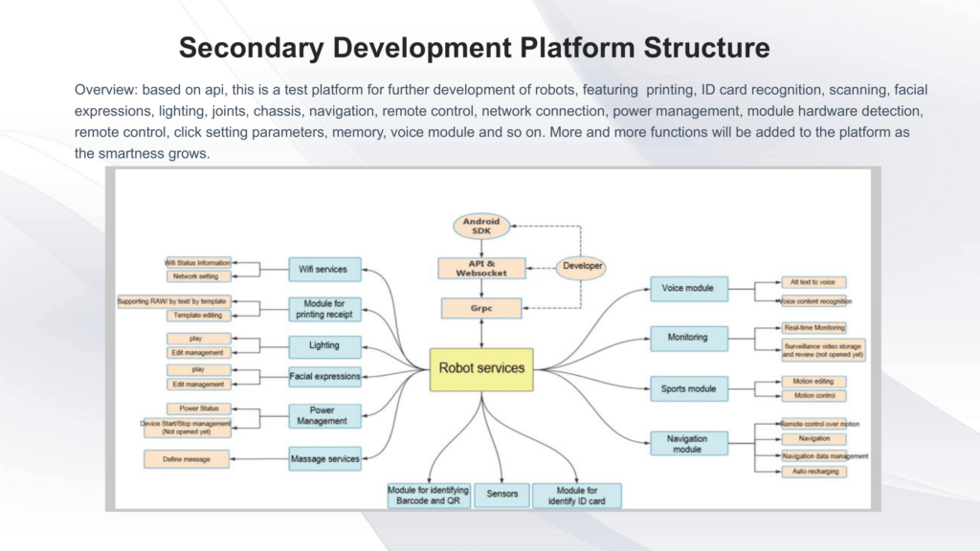Select Module for identifying Barcode and QR
This screenshot has height=551, width=980.
click(429, 495)
